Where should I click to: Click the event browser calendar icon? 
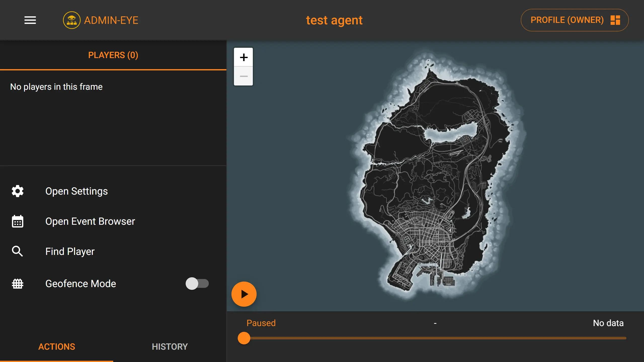(18, 221)
